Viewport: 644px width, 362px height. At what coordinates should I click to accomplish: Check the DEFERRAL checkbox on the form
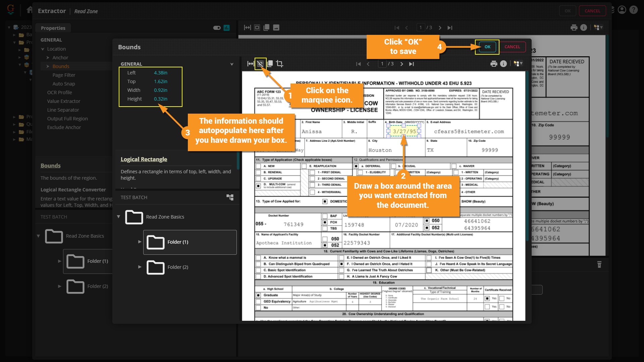tap(356, 166)
